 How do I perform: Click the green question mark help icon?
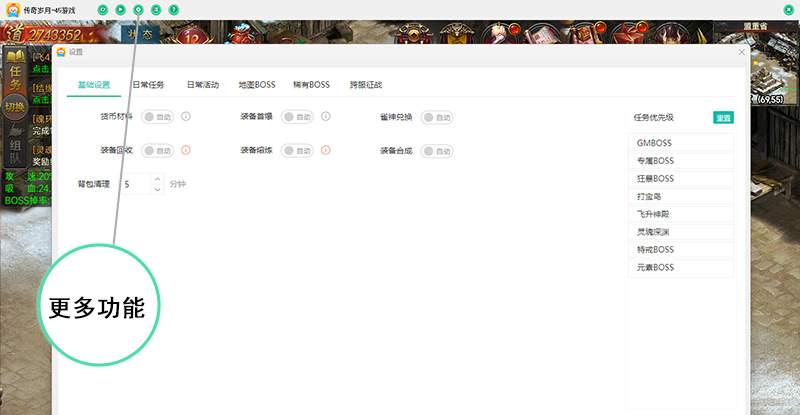[174, 9]
